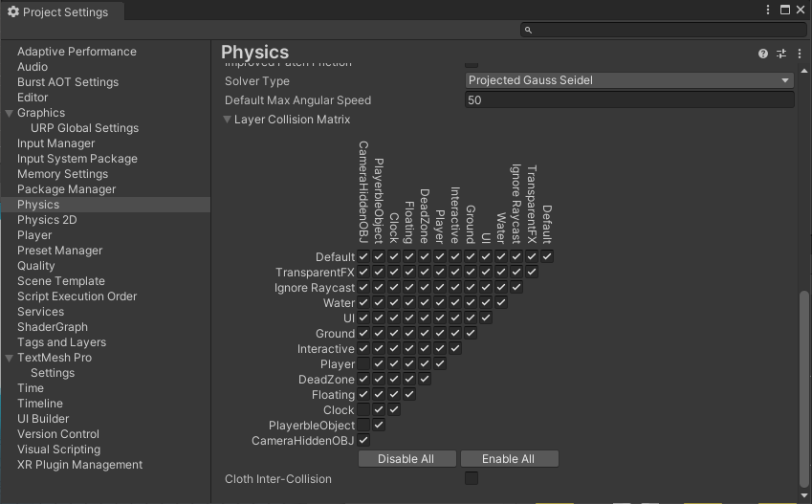
Task: Open the Project Settings window options menu
Action: point(768,10)
